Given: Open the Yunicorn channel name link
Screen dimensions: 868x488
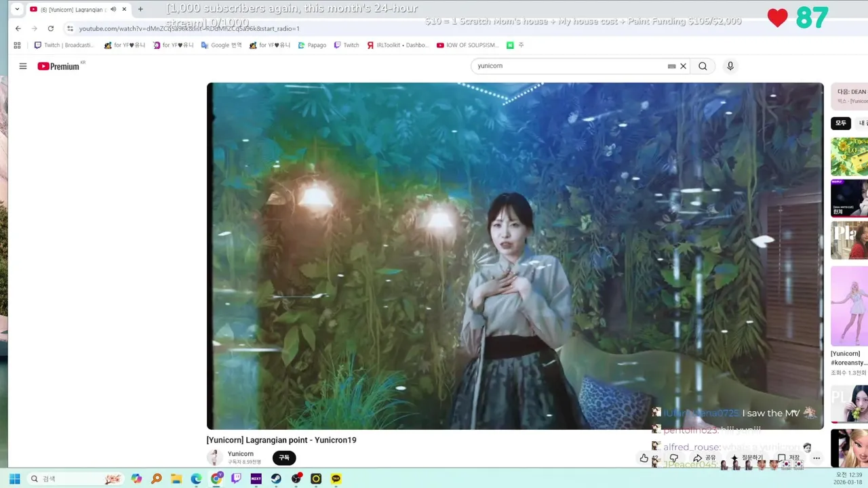Looking at the screenshot, I should (x=241, y=454).
